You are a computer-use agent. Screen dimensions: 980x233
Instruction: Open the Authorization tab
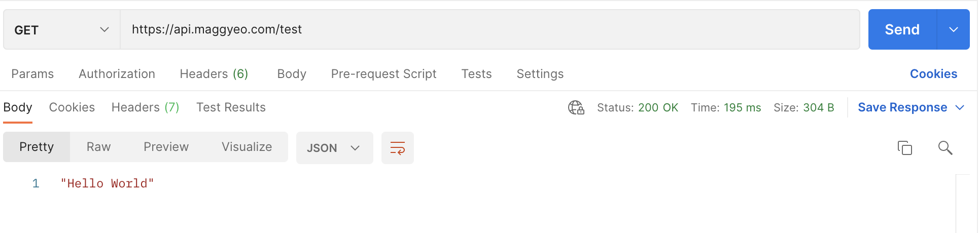117,74
